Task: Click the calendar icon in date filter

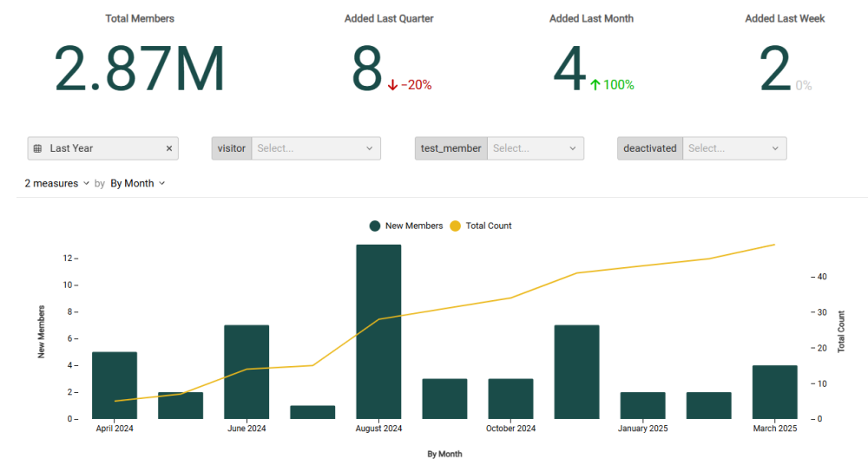Action: pos(37,148)
